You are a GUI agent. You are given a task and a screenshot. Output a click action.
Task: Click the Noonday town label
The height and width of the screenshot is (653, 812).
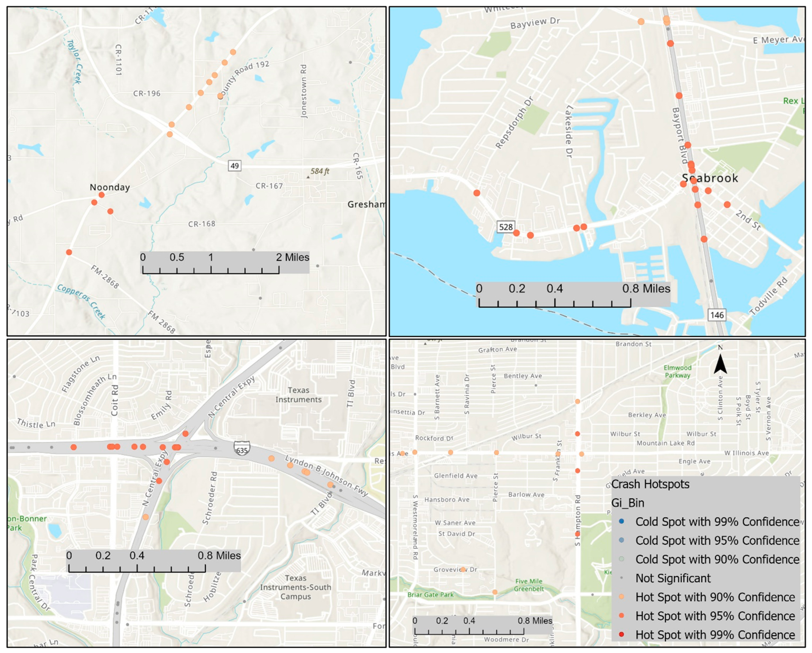click(x=110, y=187)
